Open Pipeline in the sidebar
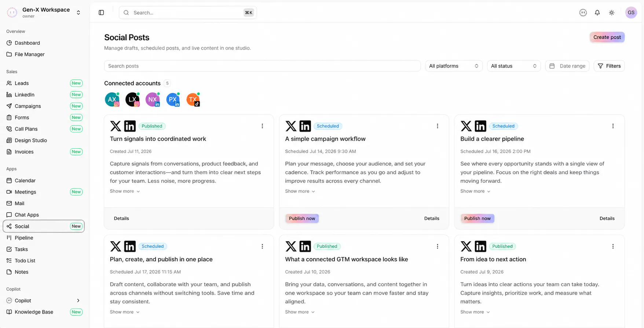 pos(44,237)
